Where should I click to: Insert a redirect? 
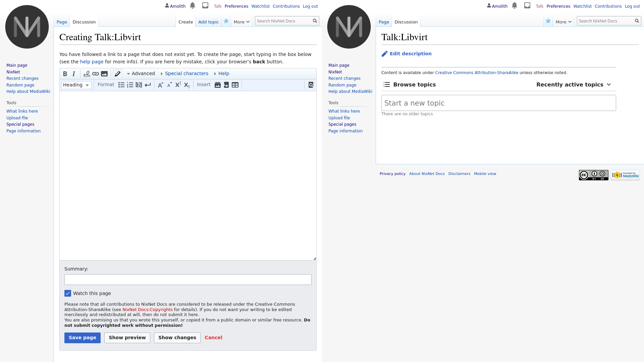coord(226,85)
